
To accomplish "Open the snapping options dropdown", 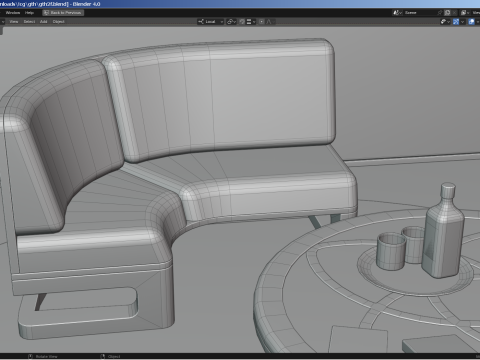I will 251,22.
